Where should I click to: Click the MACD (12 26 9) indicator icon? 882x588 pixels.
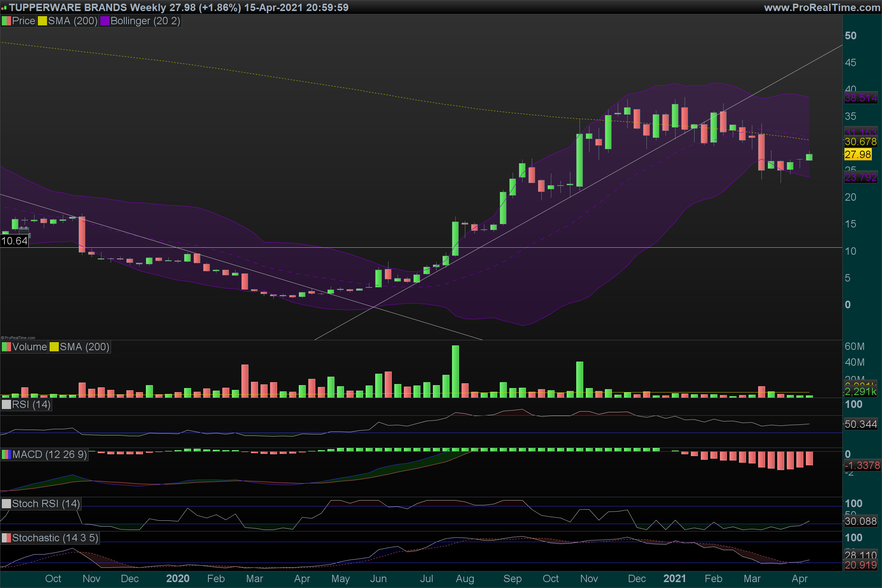6,455
